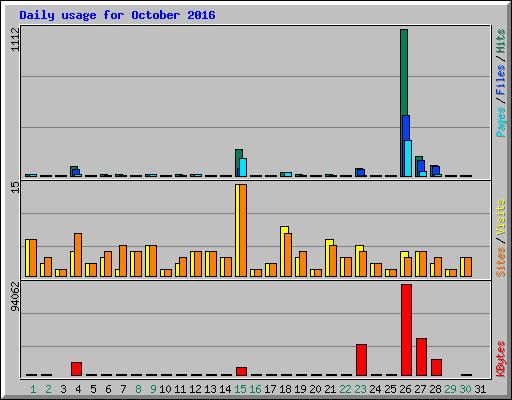Image resolution: width=512 pixels, height=400 pixels.
Task: Click day label '18' on the x-axis
Action: point(285,389)
